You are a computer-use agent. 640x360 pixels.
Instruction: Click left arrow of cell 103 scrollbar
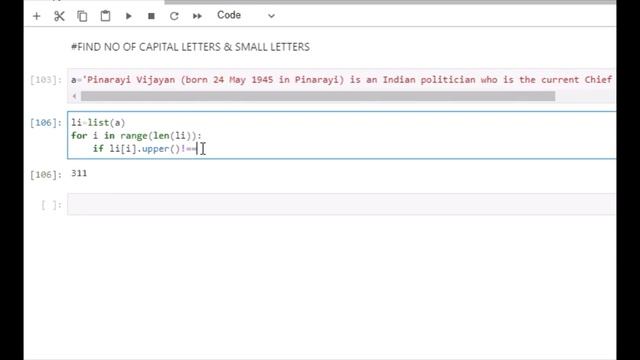74,96
